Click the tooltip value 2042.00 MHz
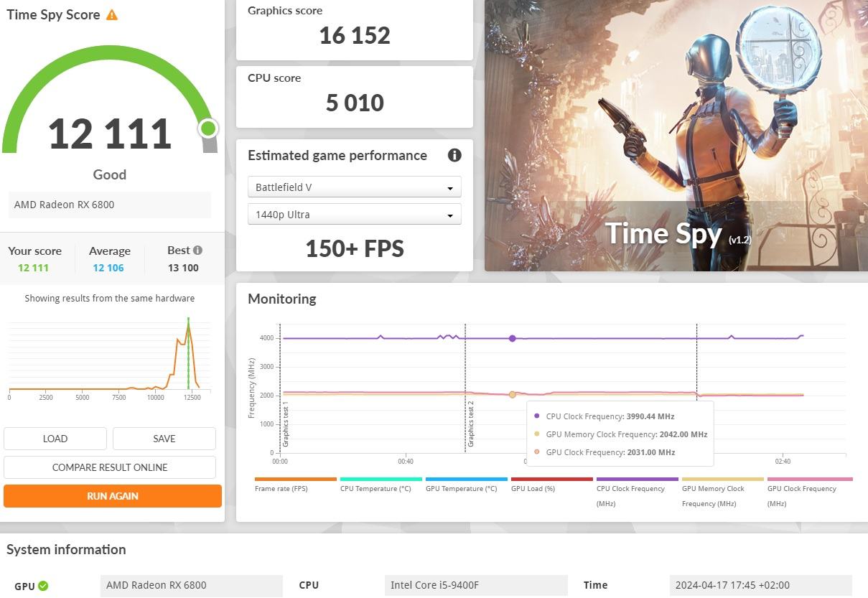 coord(685,434)
